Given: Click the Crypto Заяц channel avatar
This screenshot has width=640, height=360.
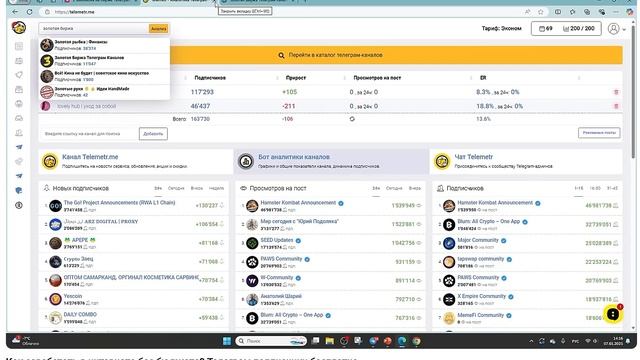Looking at the screenshot, I should (x=56, y=262).
